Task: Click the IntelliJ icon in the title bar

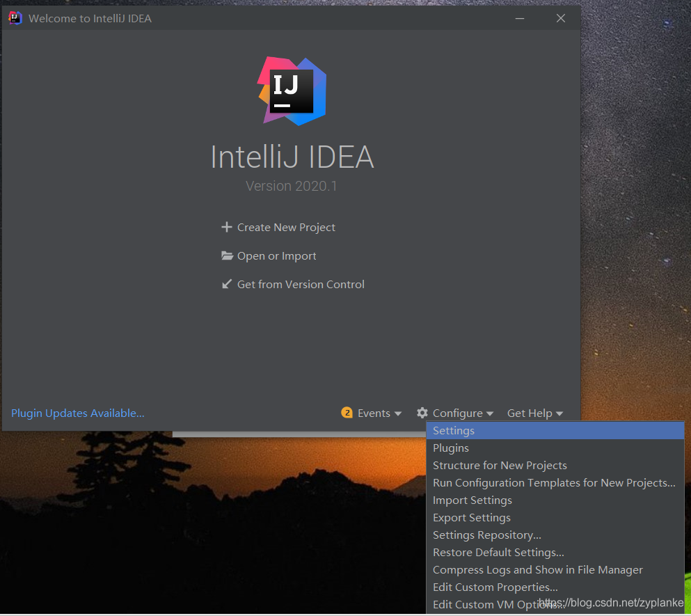Action: [x=14, y=17]
